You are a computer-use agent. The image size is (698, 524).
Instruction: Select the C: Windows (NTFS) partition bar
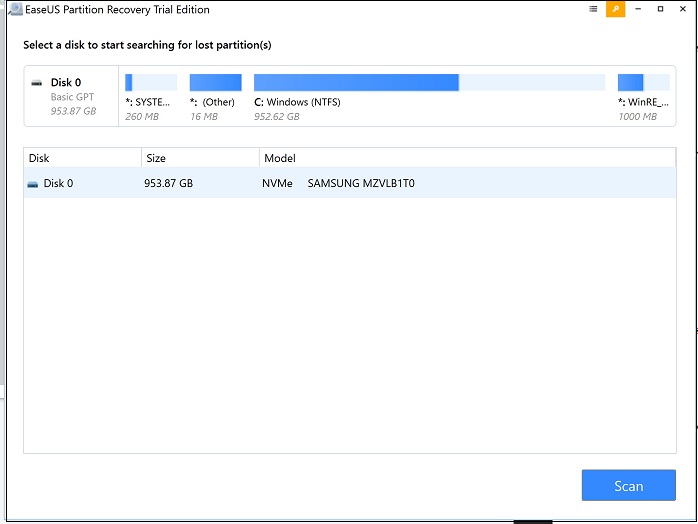pyautogui.click(x=430, y=82)
